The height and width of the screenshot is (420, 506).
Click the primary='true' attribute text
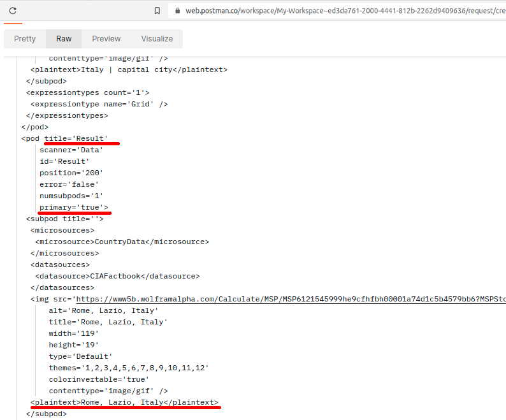pyautogui.click(x=73, y=207)
